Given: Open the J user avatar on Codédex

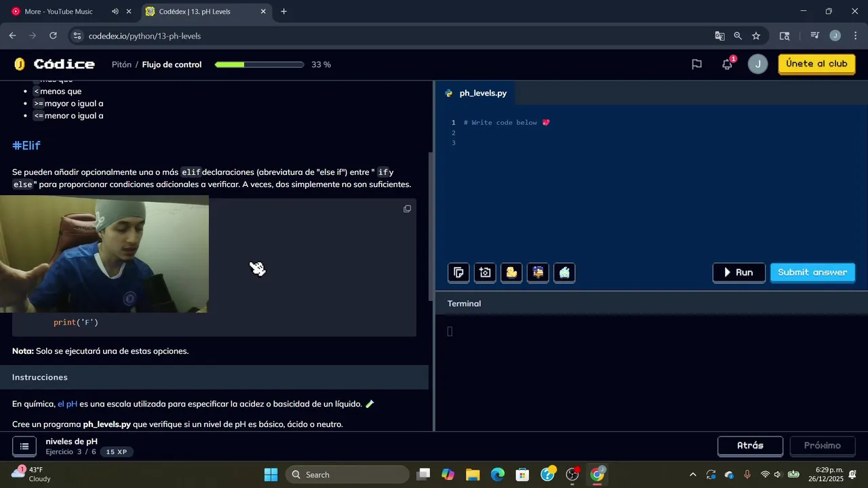Looking at the screenshot, I should 757,64.
